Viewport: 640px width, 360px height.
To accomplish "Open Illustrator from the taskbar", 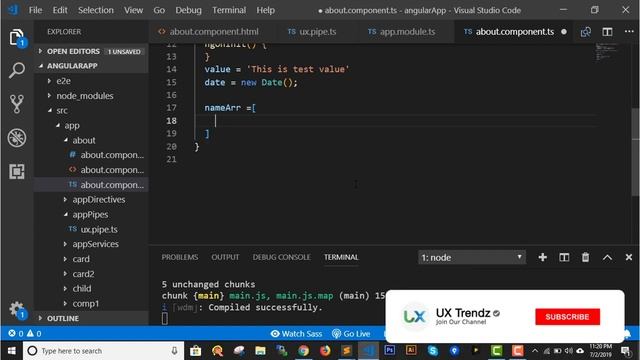I will [411, 350].
